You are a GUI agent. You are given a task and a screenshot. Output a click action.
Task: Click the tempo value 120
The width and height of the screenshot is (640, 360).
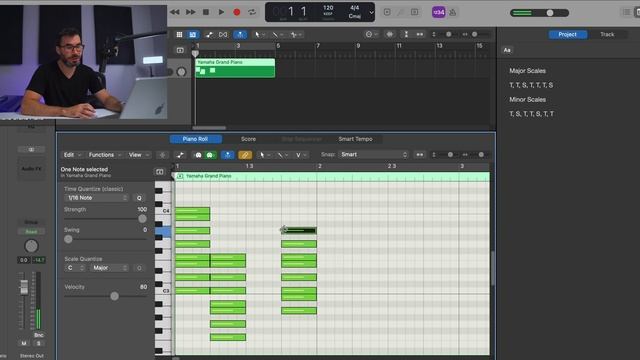pyautogui.click(x=328, y=8)
